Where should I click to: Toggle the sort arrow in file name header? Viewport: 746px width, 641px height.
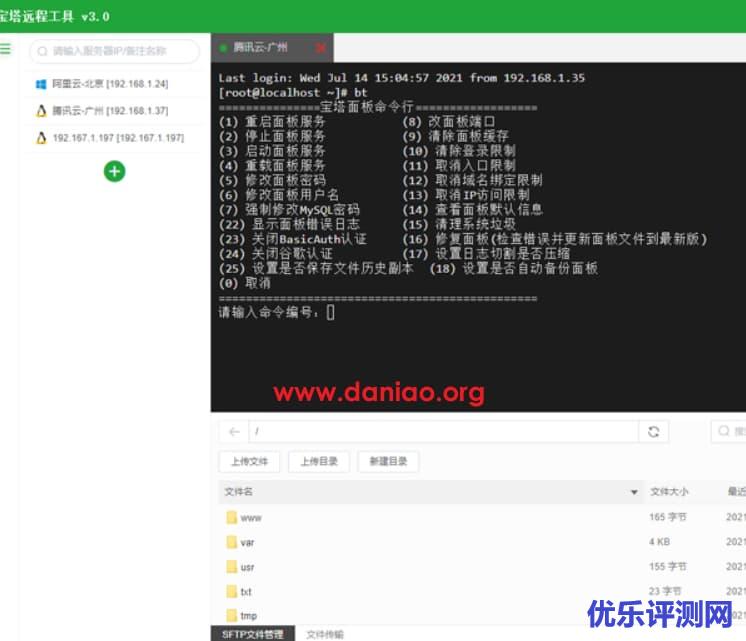pos(634,492)
